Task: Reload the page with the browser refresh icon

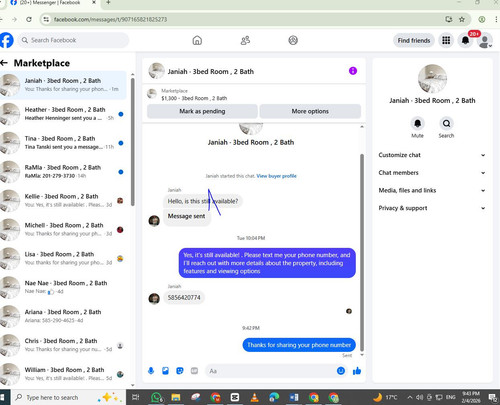Action: pyautogui.click(x=29, y=19)
